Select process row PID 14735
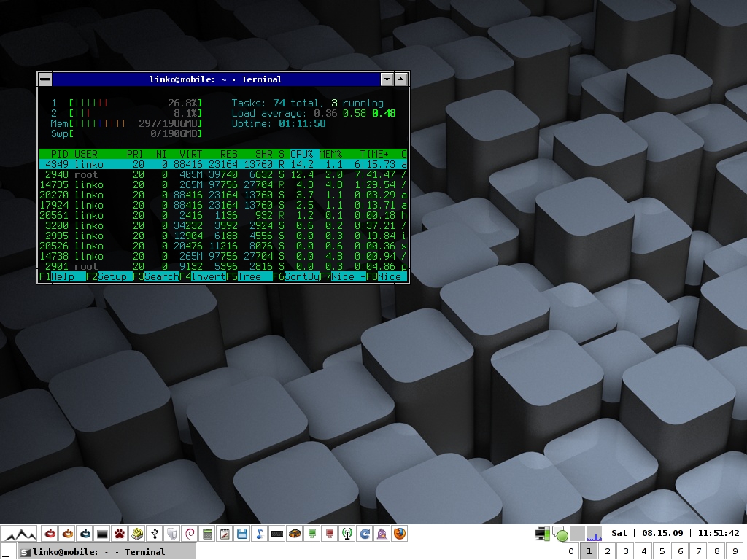Viewport: 747px width, 560px height. coord(223,184)
